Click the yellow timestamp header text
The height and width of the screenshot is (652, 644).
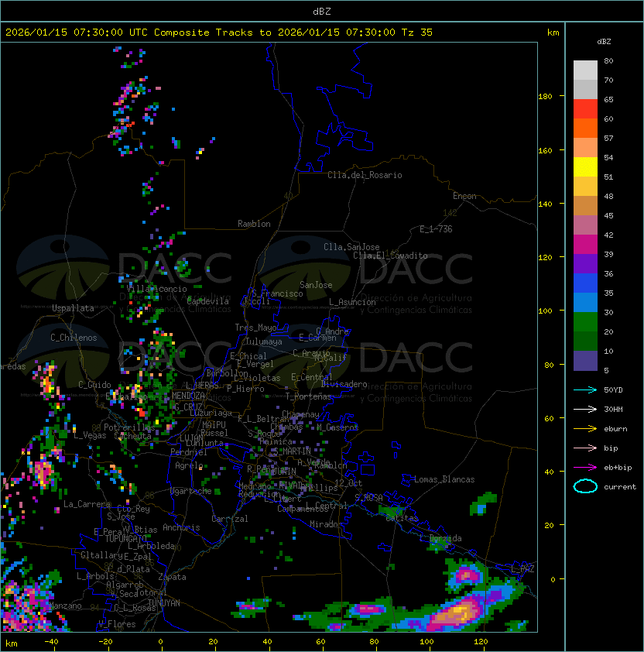pyautogui.click(x=219, y=33)
